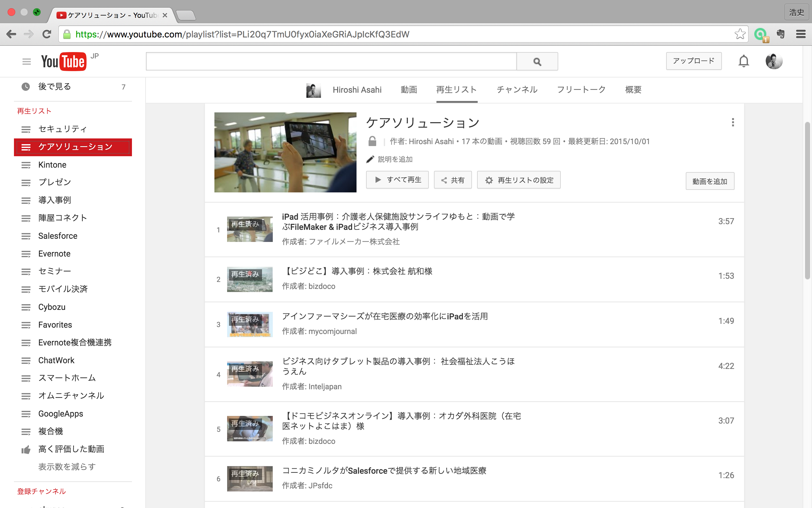Select the 陣屋コネクト playlist in sidebar
Screen dimensions: 812x508
pyautogui.click(x=73, y=218)
